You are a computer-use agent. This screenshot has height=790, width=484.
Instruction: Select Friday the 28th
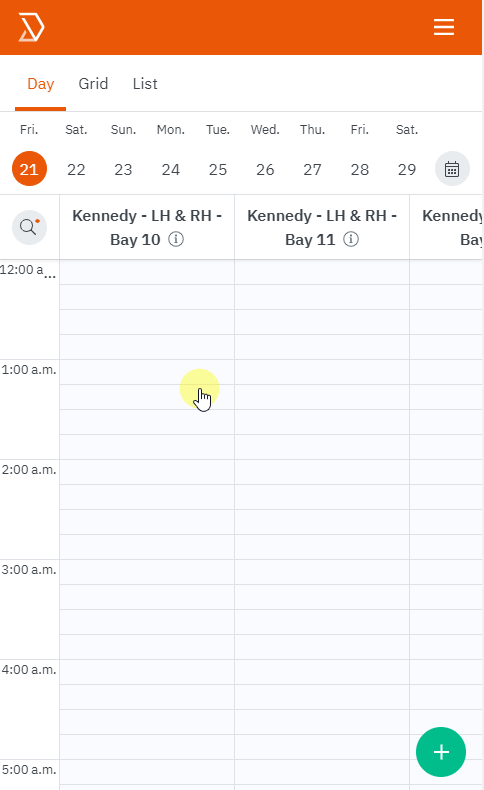[x=360, y=169]
